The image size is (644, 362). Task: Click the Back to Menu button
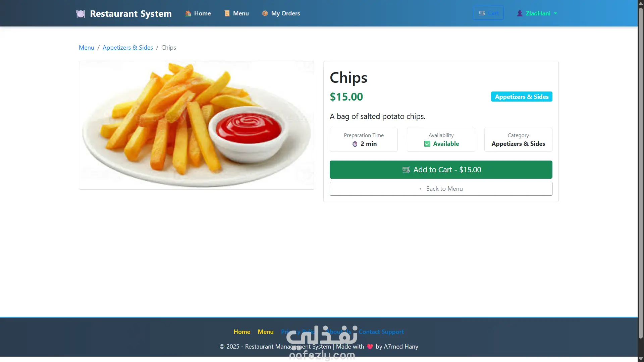coord(441,189)
